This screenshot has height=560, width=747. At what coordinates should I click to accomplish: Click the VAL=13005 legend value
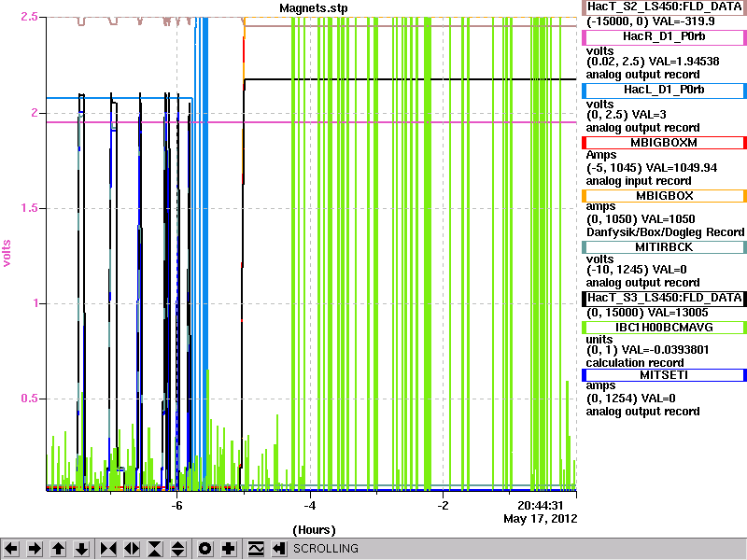coord(678,313)
